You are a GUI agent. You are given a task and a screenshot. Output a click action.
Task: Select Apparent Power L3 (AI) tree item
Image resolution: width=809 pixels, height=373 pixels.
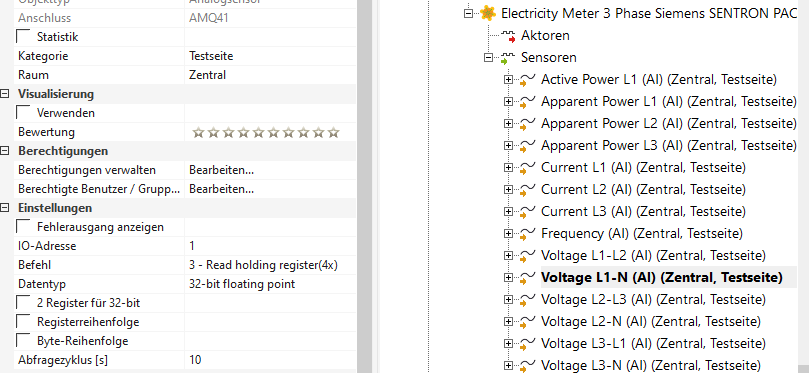(669, 145)
